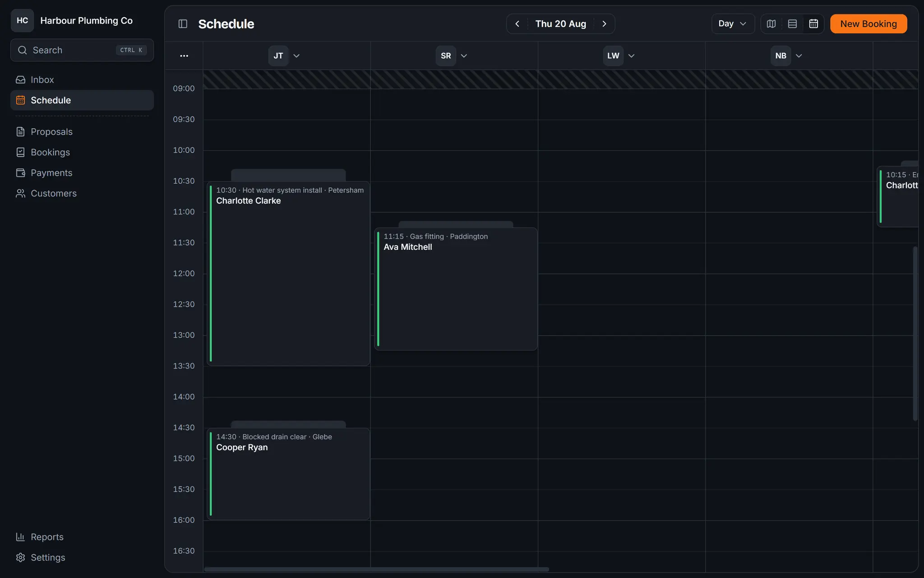924x578 pixels.
Task: Go to next day arrow
Action: (605, 24)
